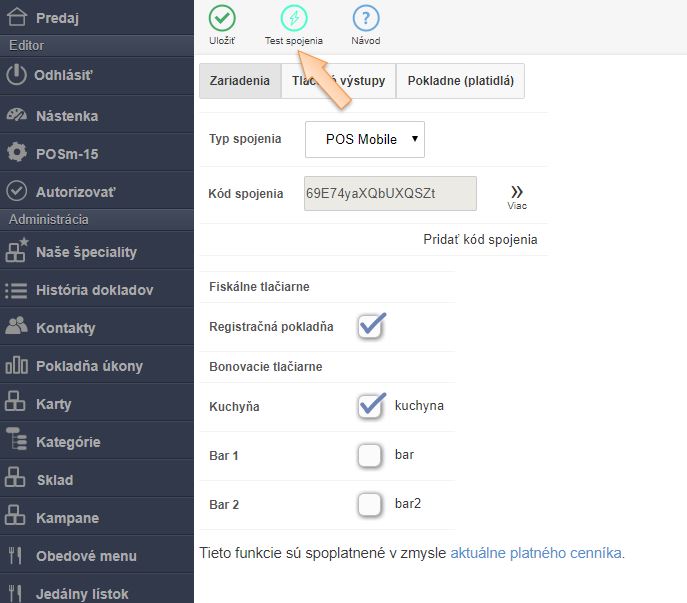The image size is (687, 603).
Task: Run Test spojenia lightning icon
Action: pos(294,18)
